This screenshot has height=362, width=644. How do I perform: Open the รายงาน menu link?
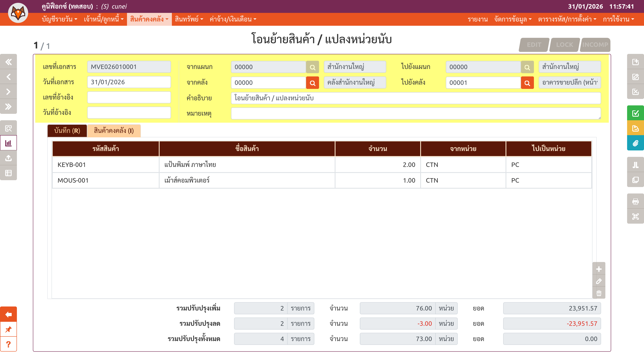pyautogui.click(x=477, y=19)
